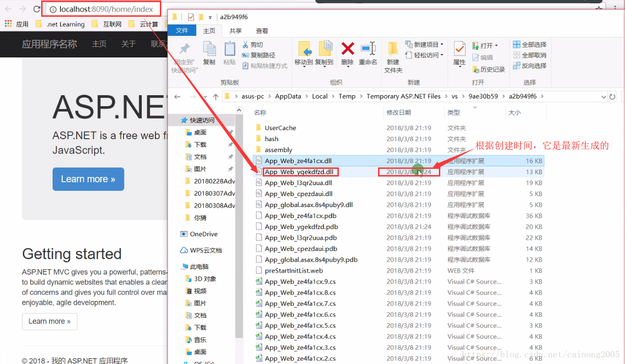Open 应用 apps bookmark shortcut
This screenshot has height=364, width=625.
[17, 24]
